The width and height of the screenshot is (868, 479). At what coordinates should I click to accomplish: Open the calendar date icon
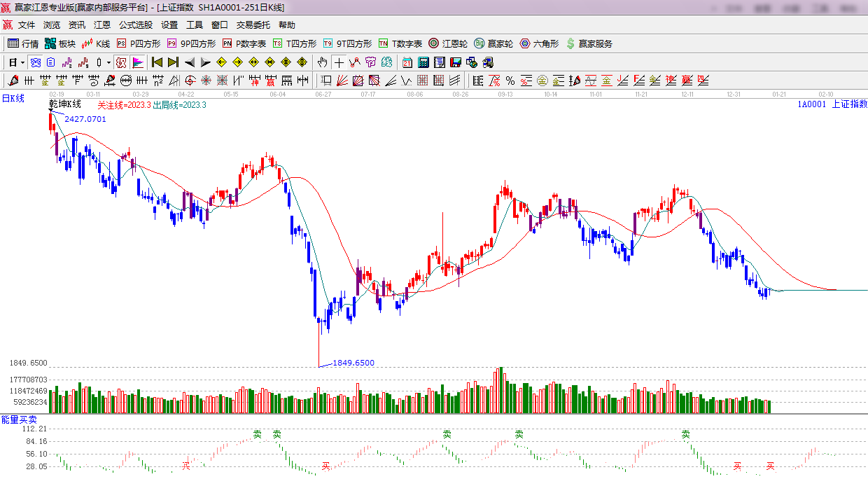[x=407, y=62]
